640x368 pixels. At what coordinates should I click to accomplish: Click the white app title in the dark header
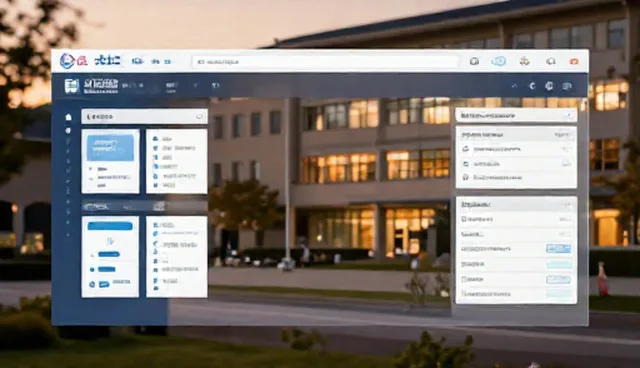[x=101, y=86]
